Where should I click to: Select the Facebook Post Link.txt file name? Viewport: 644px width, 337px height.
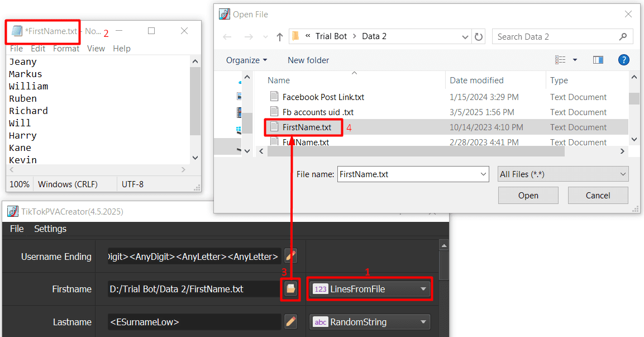[x=323, y=97]
